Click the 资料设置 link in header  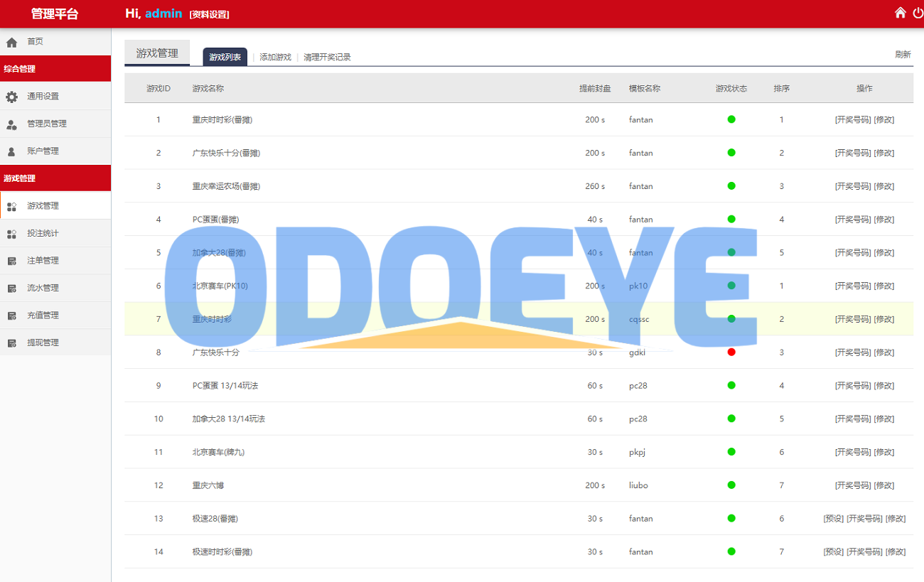click(x=210, y=14)
